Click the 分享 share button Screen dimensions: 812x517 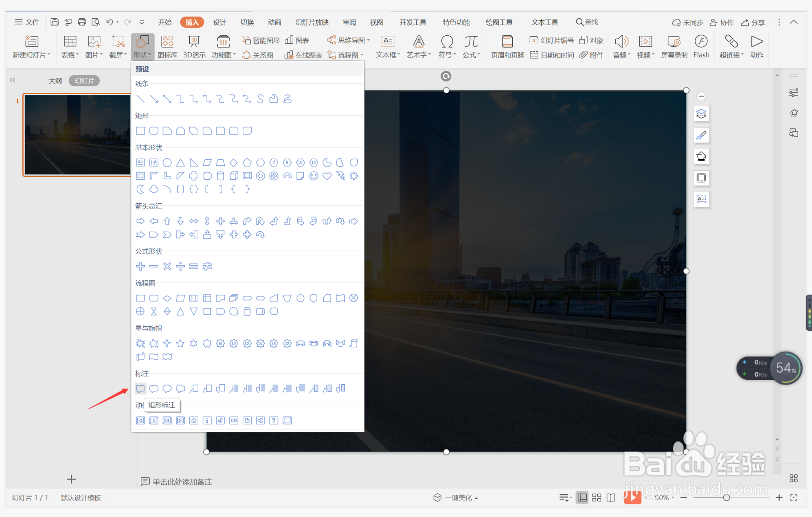[x=753, y=22]
